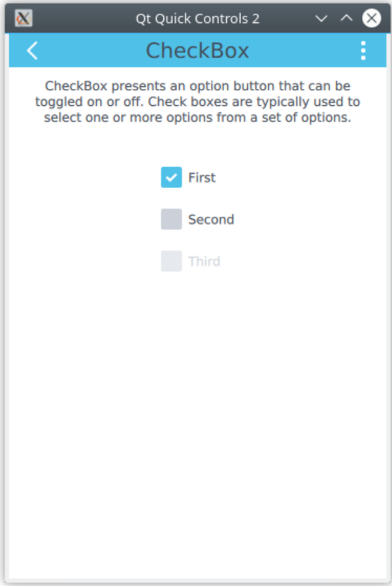Screen dimensions: 392x586
Task: Go back using the left arrow
Action: [33, 50]
